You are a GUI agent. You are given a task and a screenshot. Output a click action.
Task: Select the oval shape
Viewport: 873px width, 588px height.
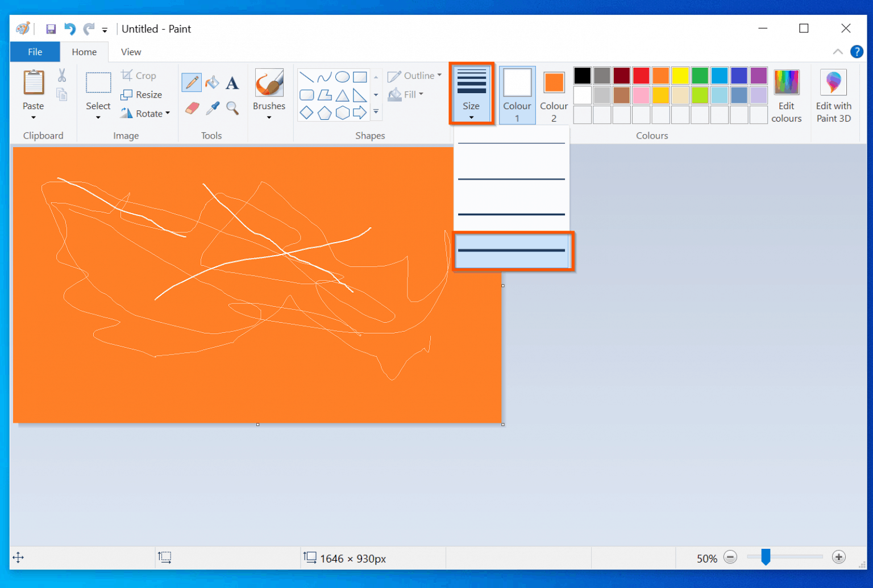pyautogui.click(x=342, y=76)
